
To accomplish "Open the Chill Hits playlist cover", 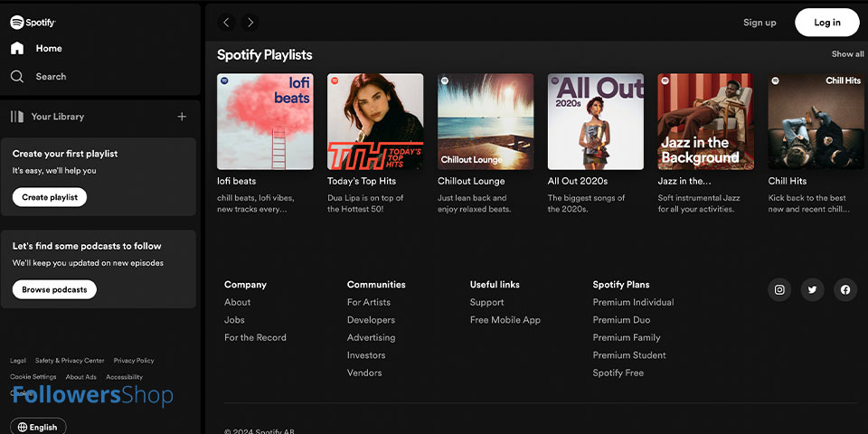I will [x=816, y=122].
